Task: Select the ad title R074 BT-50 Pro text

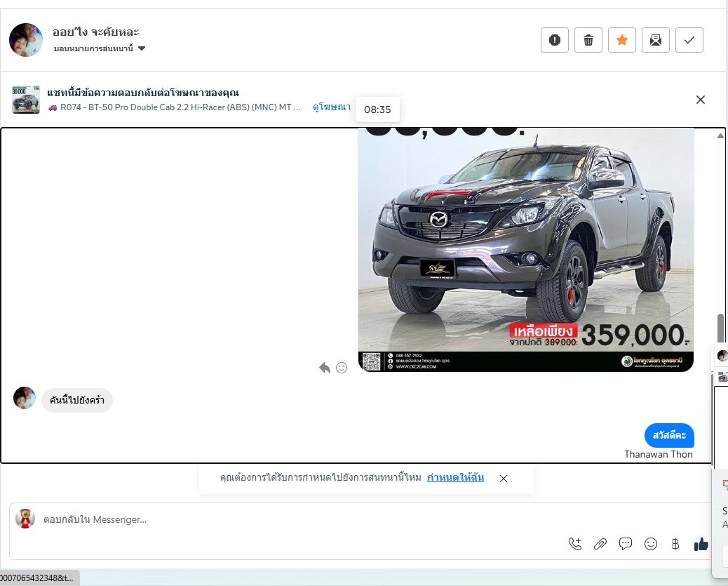Action: click(x=176, y=107)
